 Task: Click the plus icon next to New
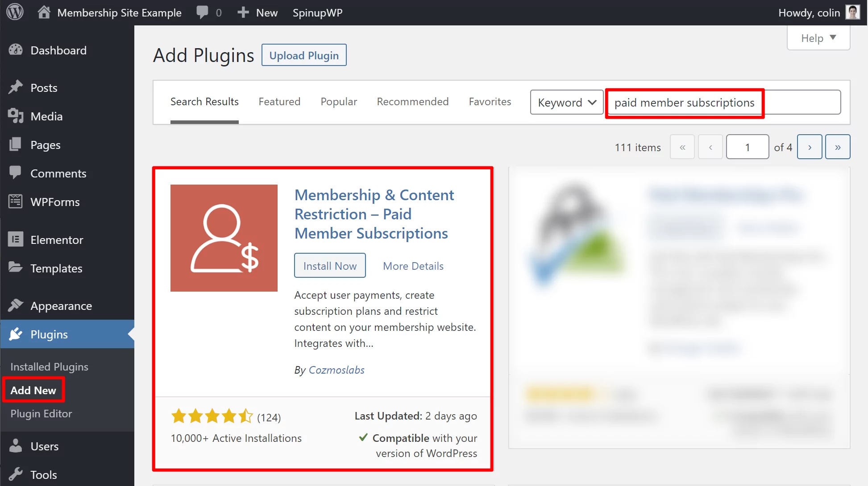(x=243, y=12)
